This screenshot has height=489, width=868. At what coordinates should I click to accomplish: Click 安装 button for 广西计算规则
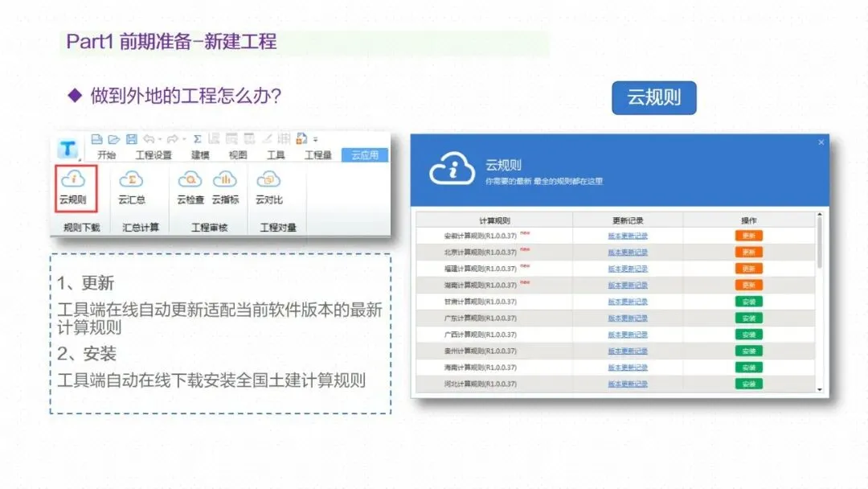point(748,335)
